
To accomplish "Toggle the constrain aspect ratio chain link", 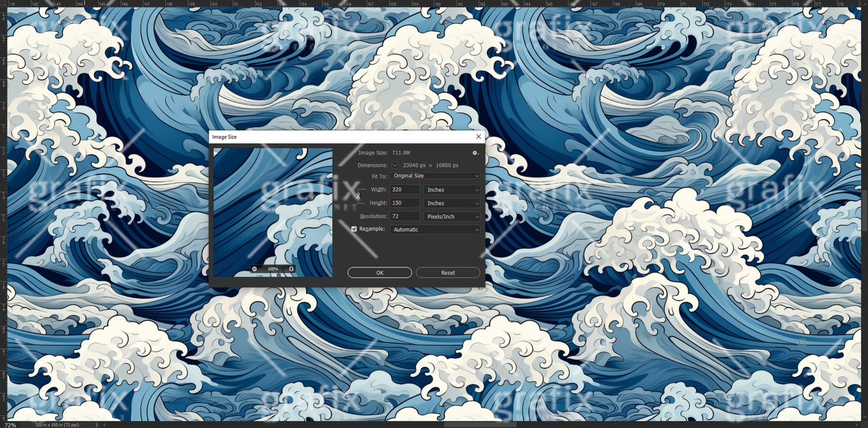I will point(359,196).
